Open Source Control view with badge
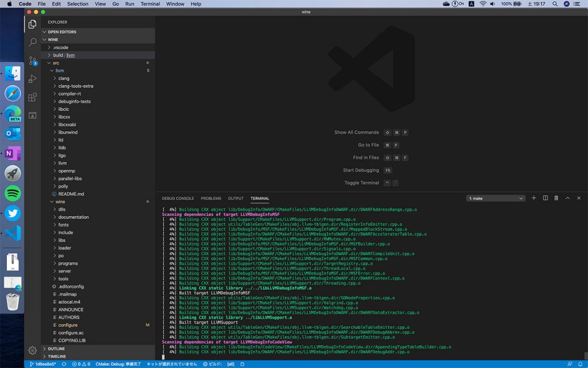The height and width of the screenshot is (368, 588). click(33, 60)
